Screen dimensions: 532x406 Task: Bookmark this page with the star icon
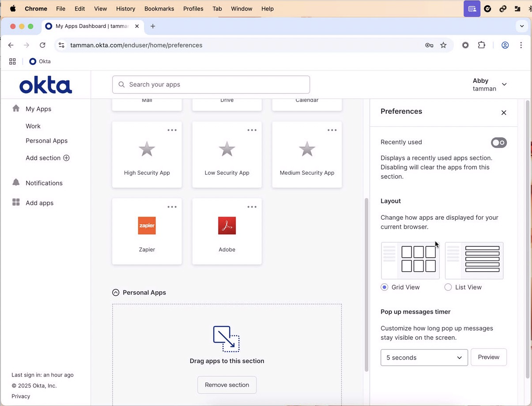point(443,45)
